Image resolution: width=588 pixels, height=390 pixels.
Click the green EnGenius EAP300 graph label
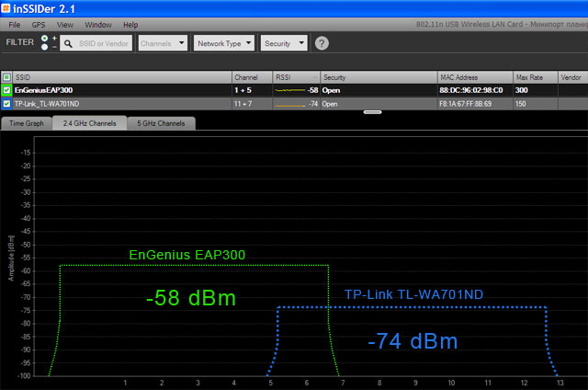pyautogui.click(x=187, y=255)
